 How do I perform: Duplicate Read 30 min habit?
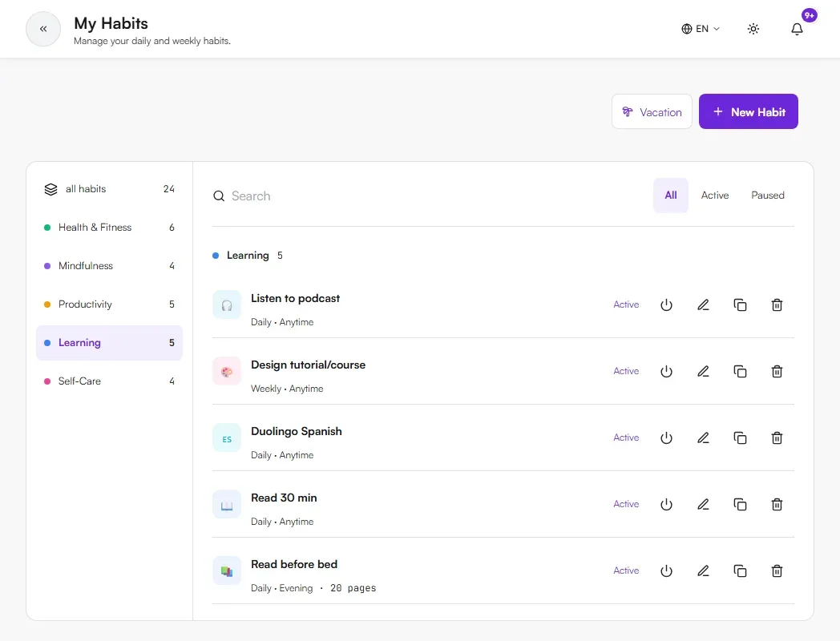tap(740, 505)
